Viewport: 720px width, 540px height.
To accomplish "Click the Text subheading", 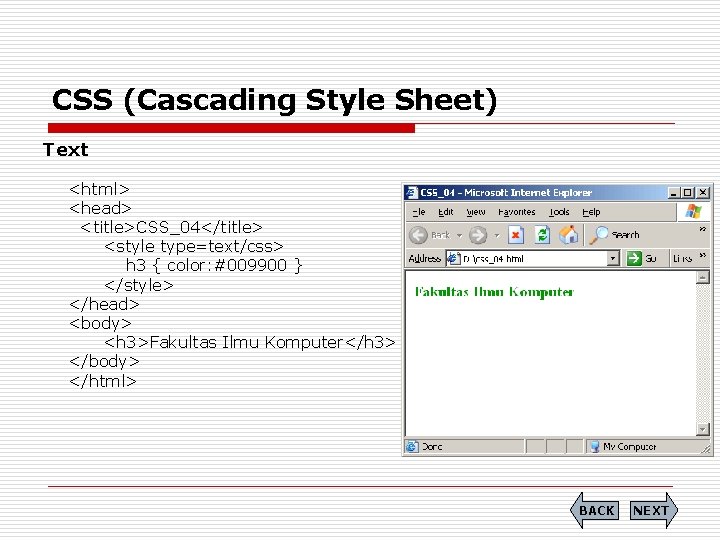I will coord(65,150).
